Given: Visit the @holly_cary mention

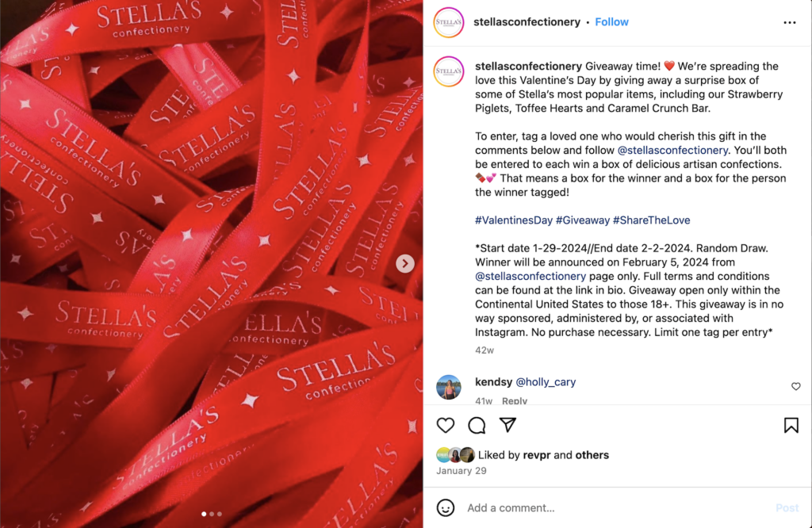Looking at the screenshot, I should [x=546, y=381].
